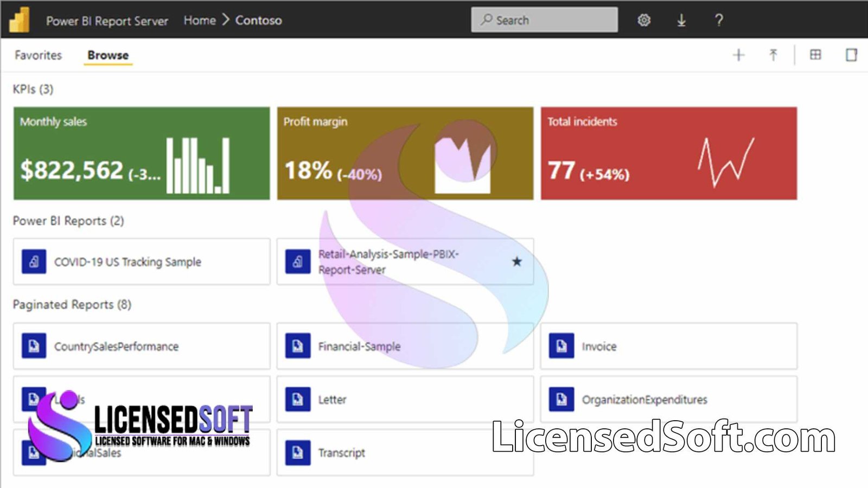Viewport: 868px width, 488px height.
Task: Click the Monthly sales bar chart icon
Action: click(x=198, y=165)
